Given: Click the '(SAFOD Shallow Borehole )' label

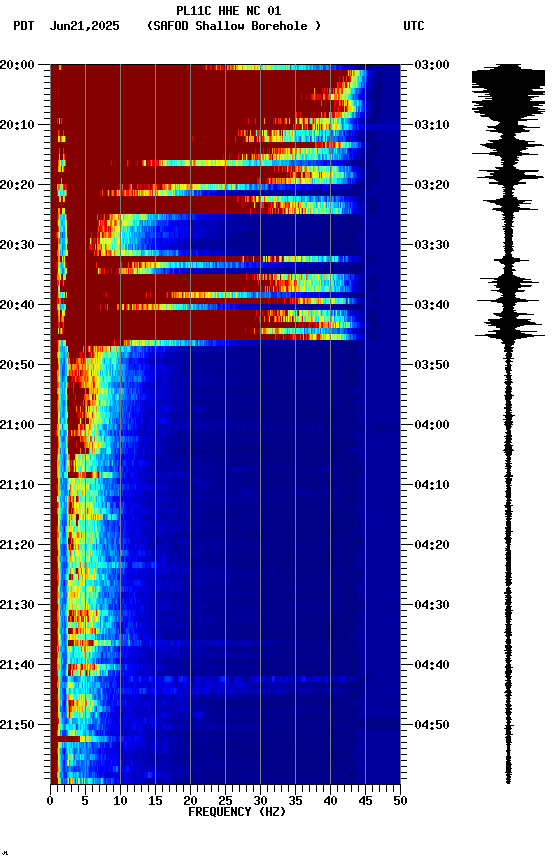Looking at the screenshot, I should pyautogui.click(x=234, y=26).
